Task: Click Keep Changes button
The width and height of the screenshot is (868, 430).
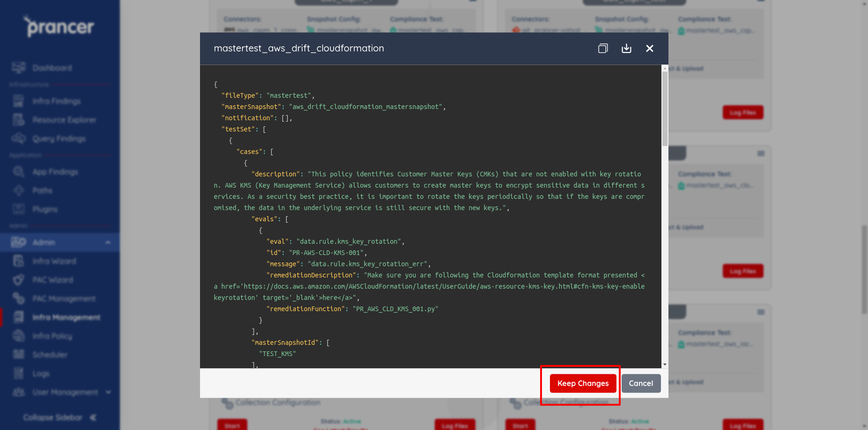Action: 583,383
